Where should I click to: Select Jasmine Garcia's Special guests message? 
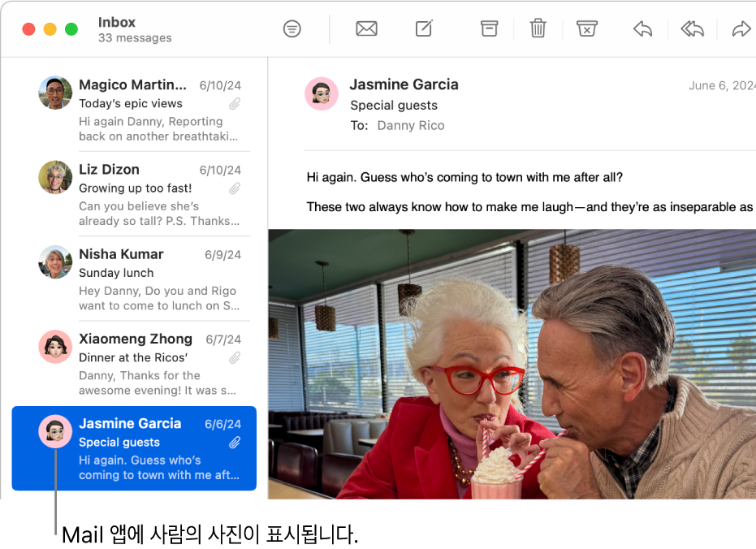134,448
